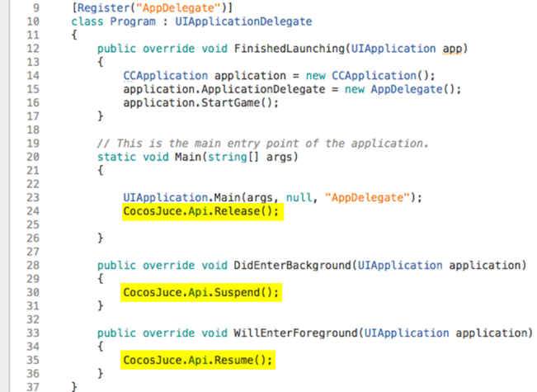Click line number 20 in the gutter
Image resolution: width=537 pixels, height=392 pixels.
(33, 157)
